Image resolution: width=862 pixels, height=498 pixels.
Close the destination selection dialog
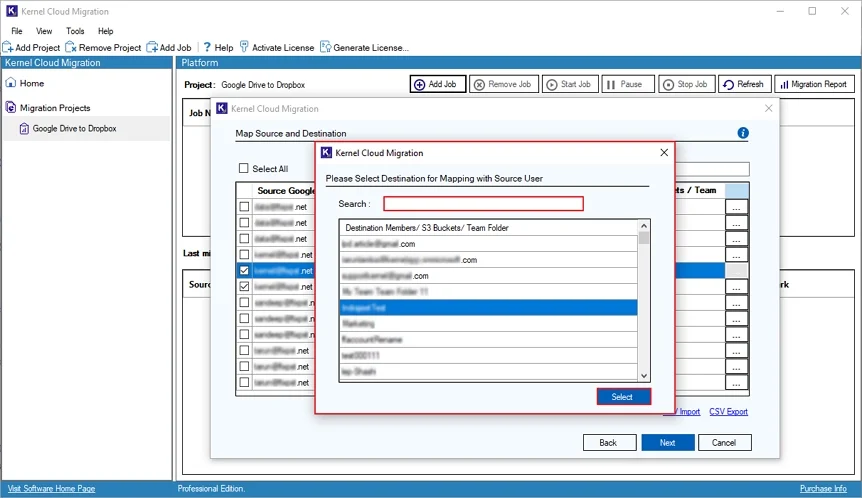(x=664, y=153)
